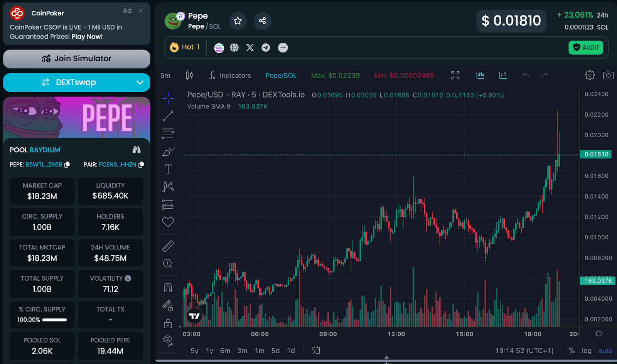Redo last chart action

point(545,75)
